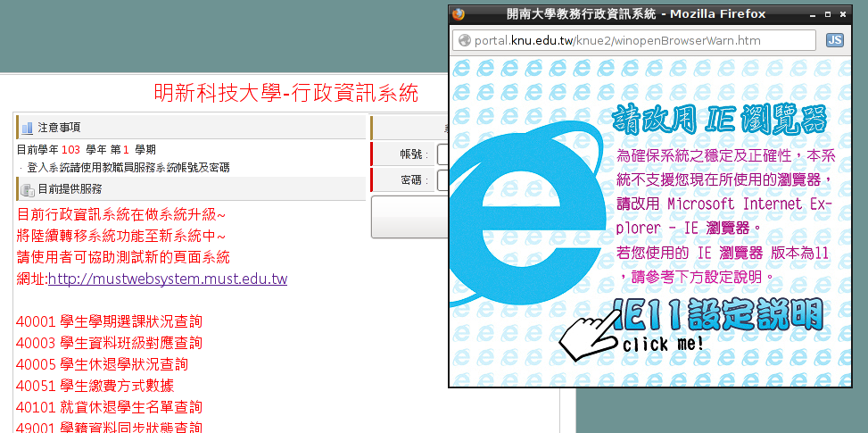Click the 帳號 account input field
Viewport: 868px width, 433px height.
pyautogui.click(x=442, y=154)
